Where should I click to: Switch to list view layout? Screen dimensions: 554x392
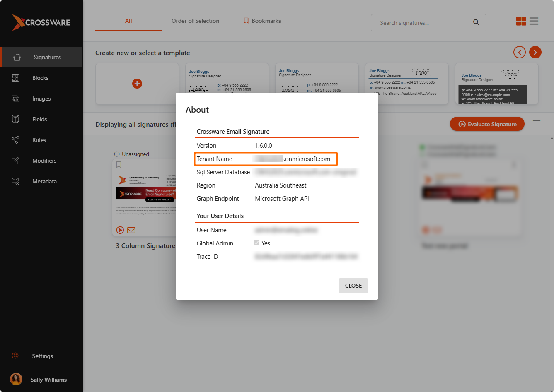click(x=534, y=21)
